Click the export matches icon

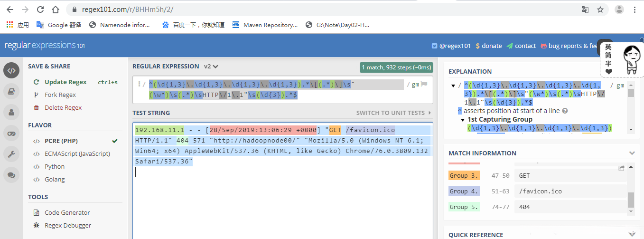click(622, 168)
